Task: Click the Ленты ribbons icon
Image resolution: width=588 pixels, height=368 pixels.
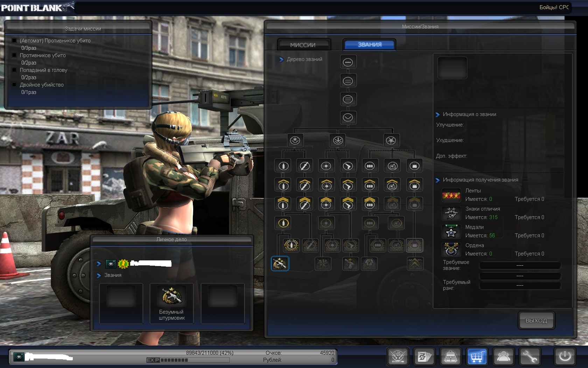Action: click(451, 195)
